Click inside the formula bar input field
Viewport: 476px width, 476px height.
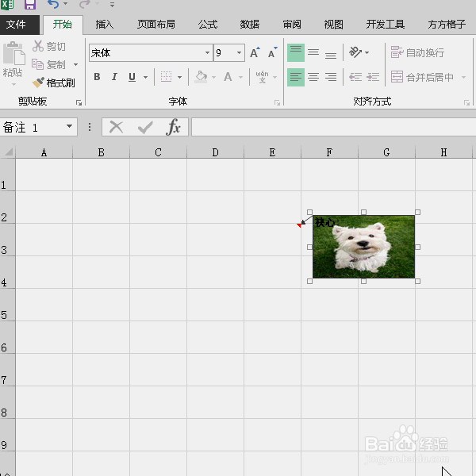click(x=334, y=127)
